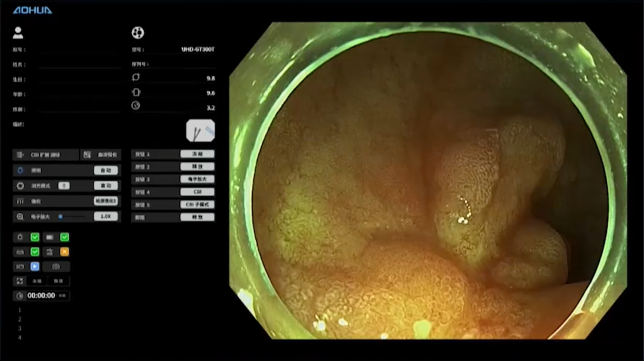The image size is (644, 361).
Task: Click the AOHUA logo
Action: pos(32,10)
